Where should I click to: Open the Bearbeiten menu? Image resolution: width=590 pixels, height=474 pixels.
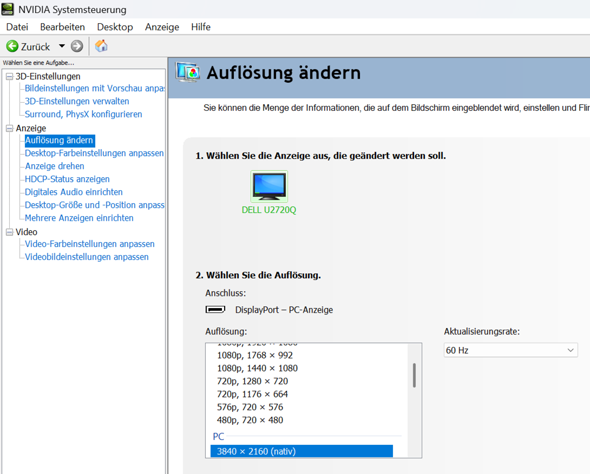(62, 27)
